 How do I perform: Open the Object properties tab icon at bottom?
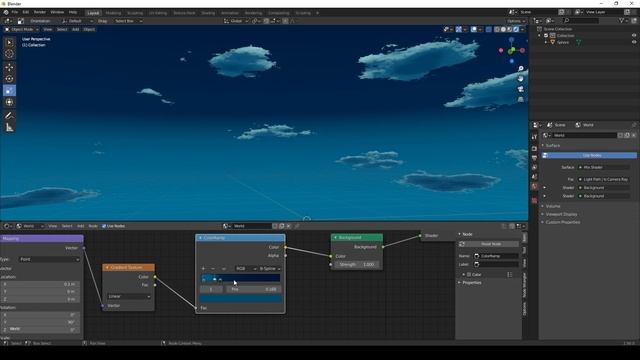click(x=534, y=200)
